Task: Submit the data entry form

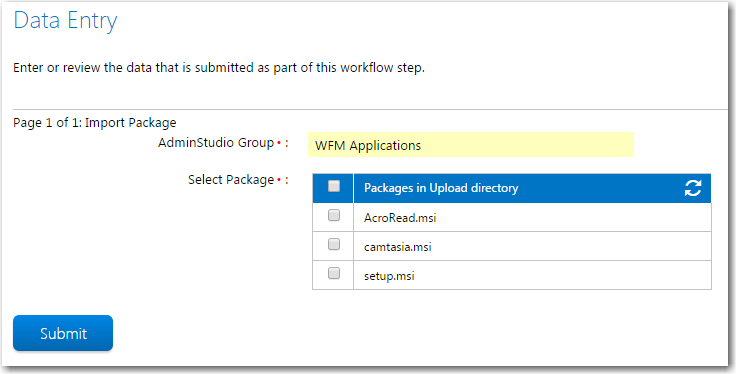Action: tap(63, 333)
